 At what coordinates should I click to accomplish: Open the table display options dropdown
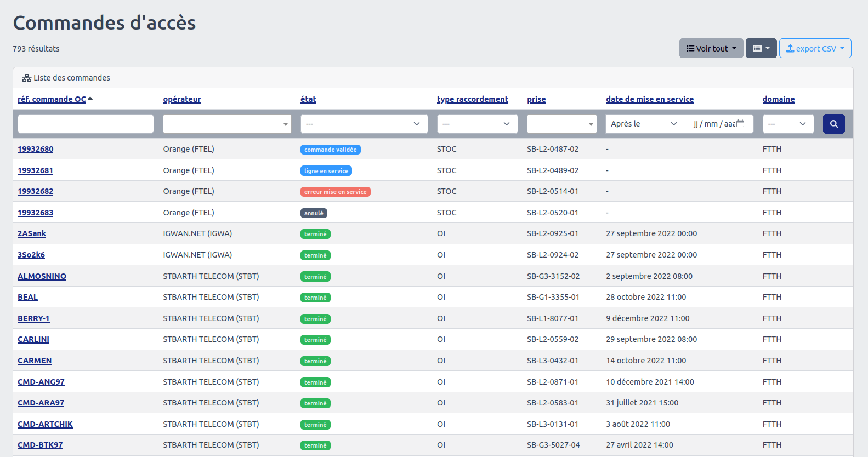tap(761, 48)
